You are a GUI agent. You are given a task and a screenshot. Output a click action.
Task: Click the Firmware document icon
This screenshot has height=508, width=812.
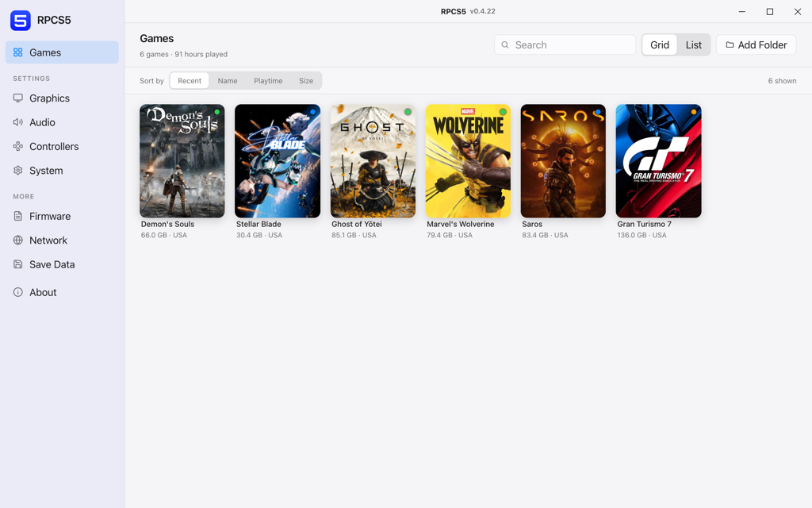pyautogui.click(x=18, y=216)
